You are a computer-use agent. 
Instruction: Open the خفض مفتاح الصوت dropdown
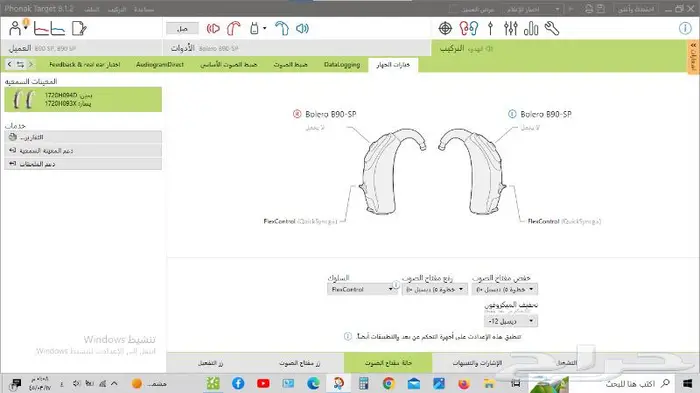pyautogui.click(x=505, y=289)
